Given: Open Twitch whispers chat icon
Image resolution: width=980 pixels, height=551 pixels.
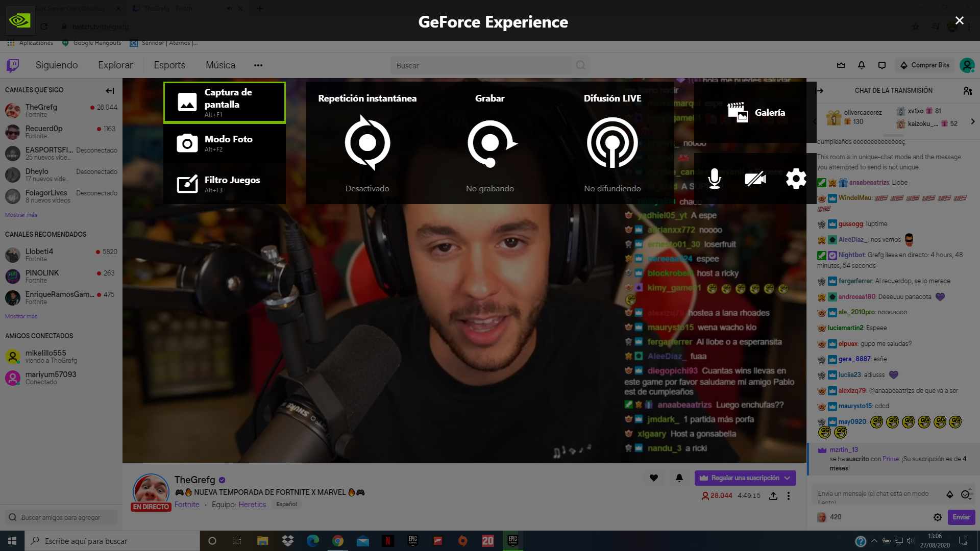Looking at the screenshot, I should click(882, 65).
